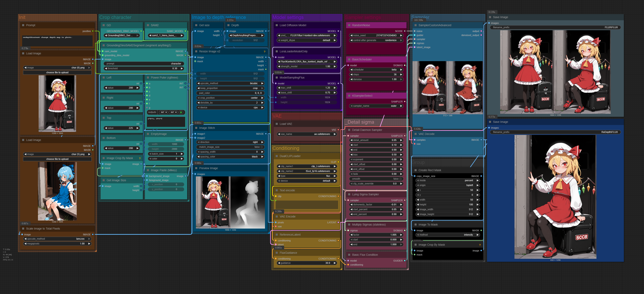Collapse the Prompt node via its square toggle
This screenshot has width=644, height=294.
point(23,25)
